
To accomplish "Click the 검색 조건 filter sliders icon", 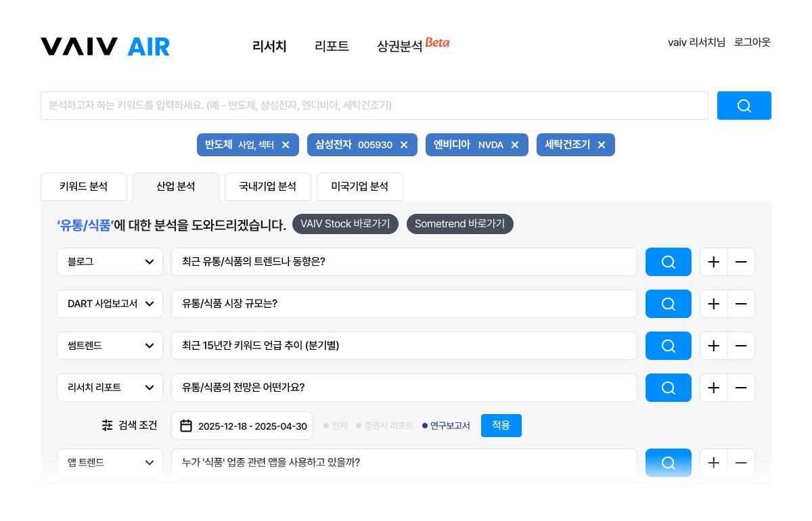I will (x=108, y=426).
